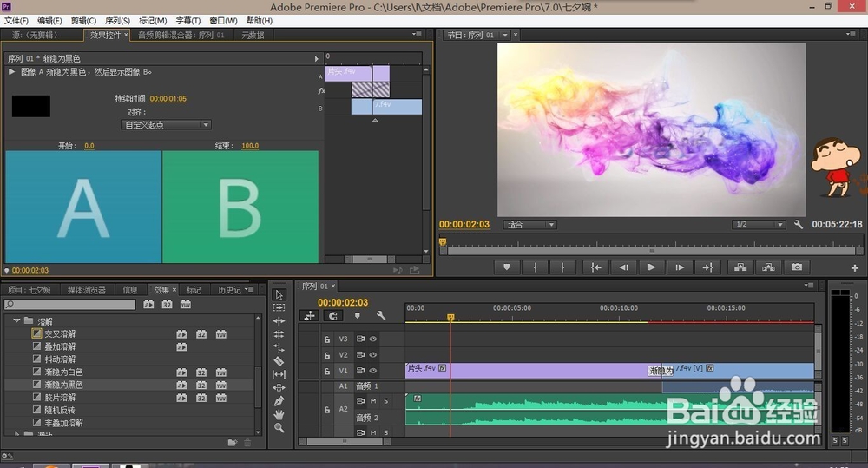The width and height of the screenshot is (868, 468).
Task: Select the Hand tool
Action: point(279,414)
